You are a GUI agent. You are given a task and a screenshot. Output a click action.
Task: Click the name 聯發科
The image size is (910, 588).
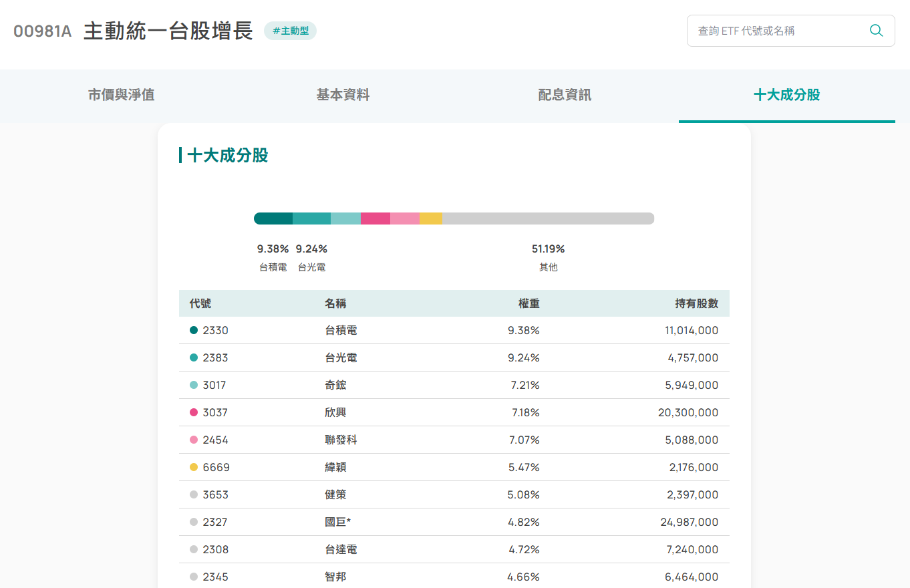(341, 440)
